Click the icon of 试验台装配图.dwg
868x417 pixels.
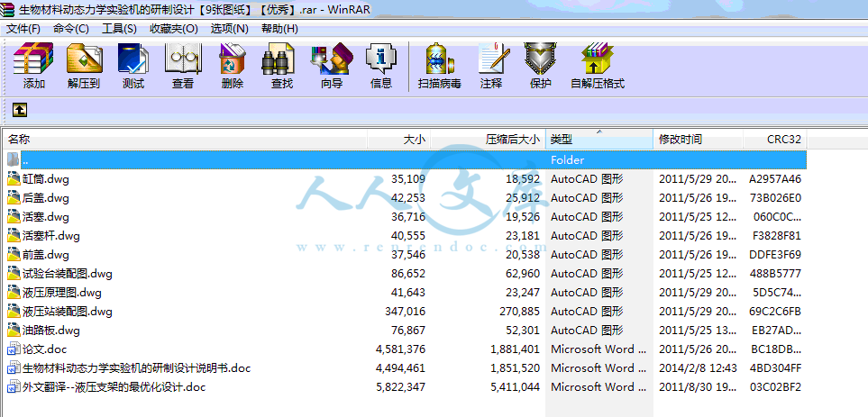(14, 273)
